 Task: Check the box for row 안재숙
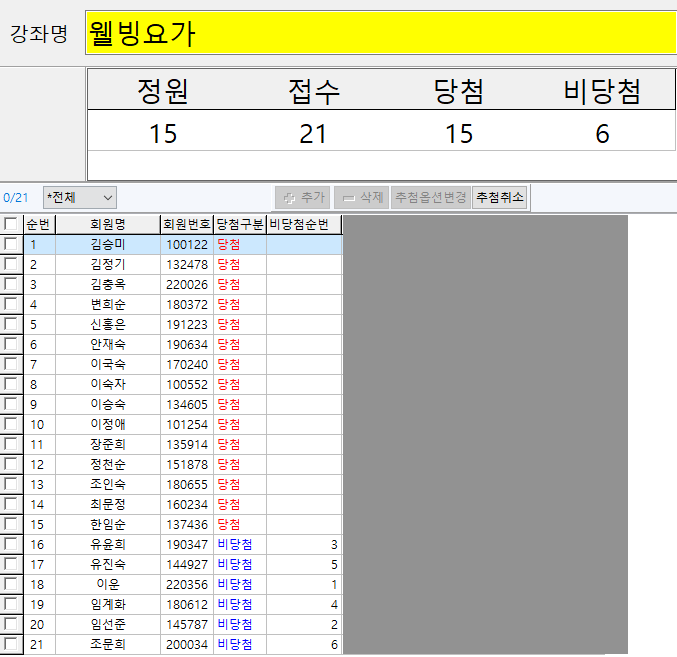10,344
